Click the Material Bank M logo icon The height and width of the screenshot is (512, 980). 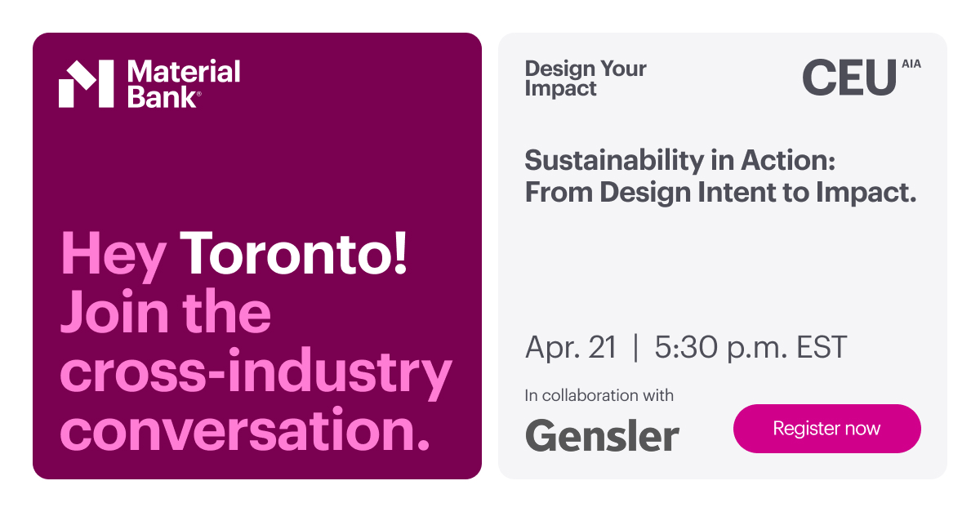pos(86,84)
